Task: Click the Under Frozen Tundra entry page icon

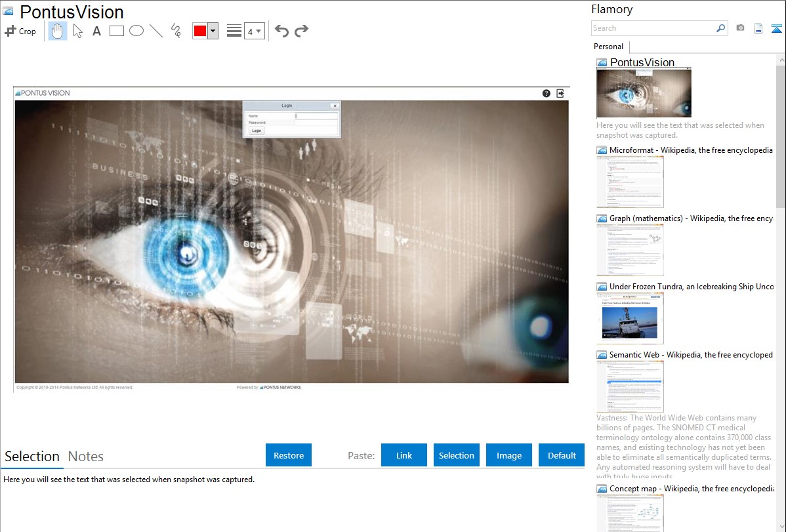Action: coord(602,287)
